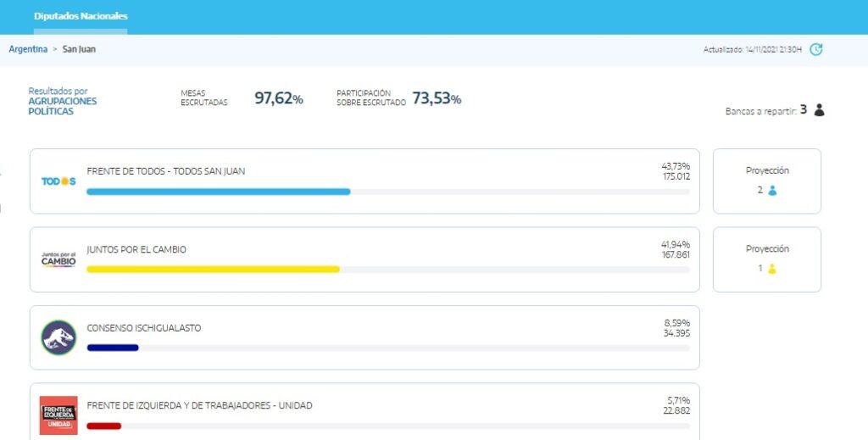Select FRENTE DE TODOS - TODOS SAN JUAN name
The height and width of the screenshot is (440, 868).
click(166, 171)
